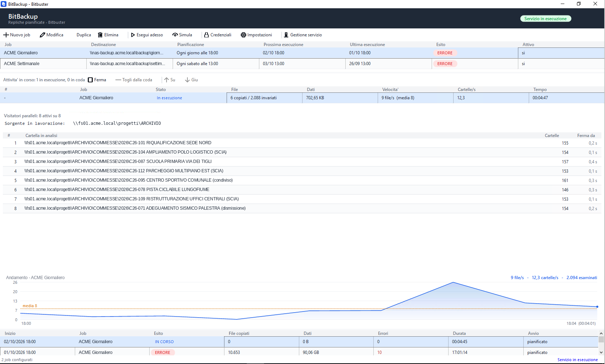Sort jobs by Pianificazione column header
Screen dimensions: 605x364
191,45
